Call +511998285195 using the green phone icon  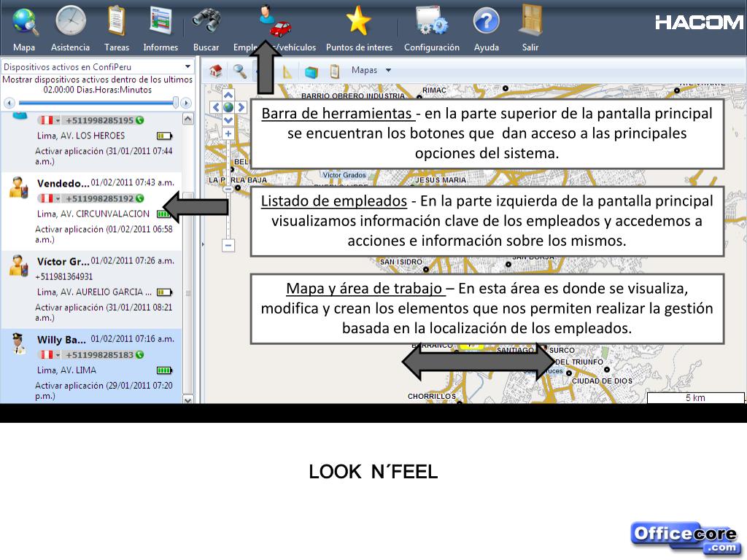(139, 120)
